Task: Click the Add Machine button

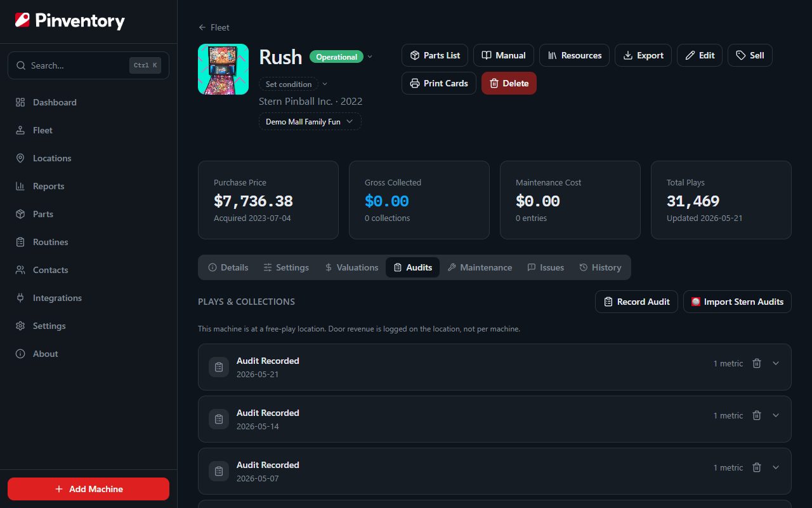Action: [x=88, y=489]
